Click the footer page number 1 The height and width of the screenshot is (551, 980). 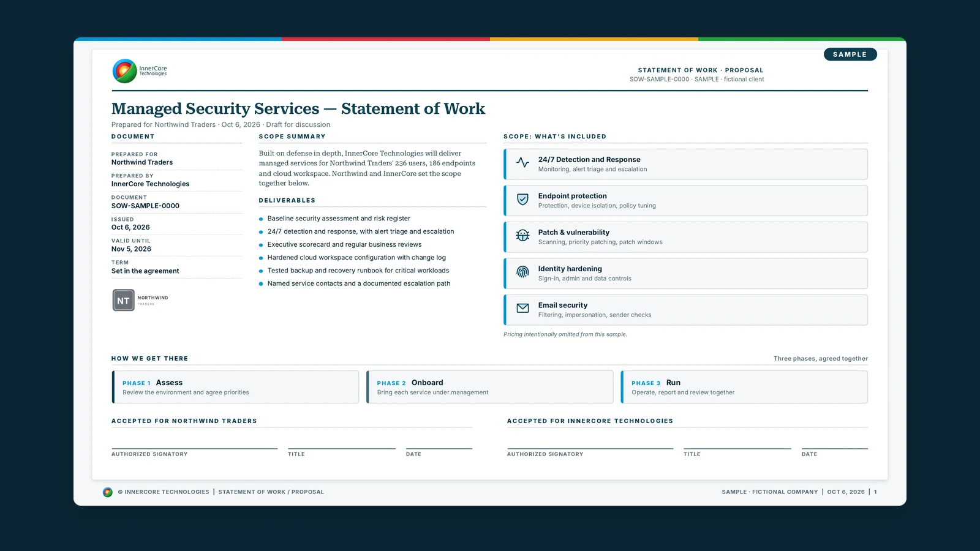875,492
